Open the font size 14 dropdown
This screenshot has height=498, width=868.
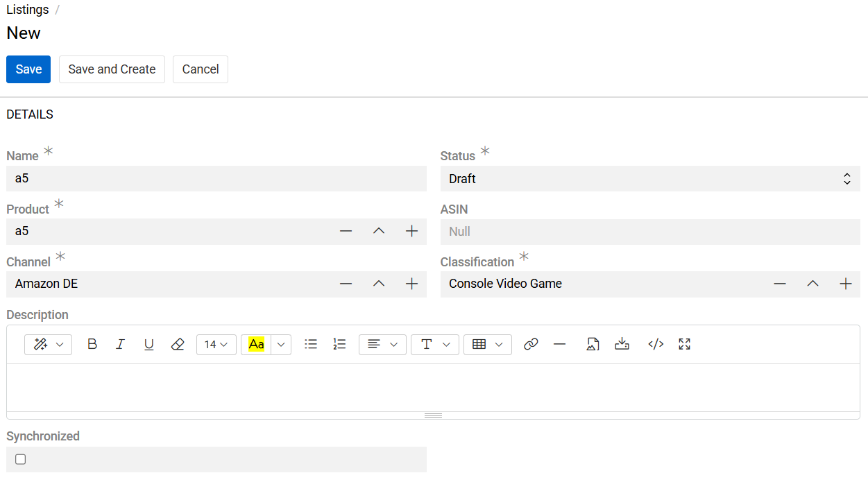216,345
